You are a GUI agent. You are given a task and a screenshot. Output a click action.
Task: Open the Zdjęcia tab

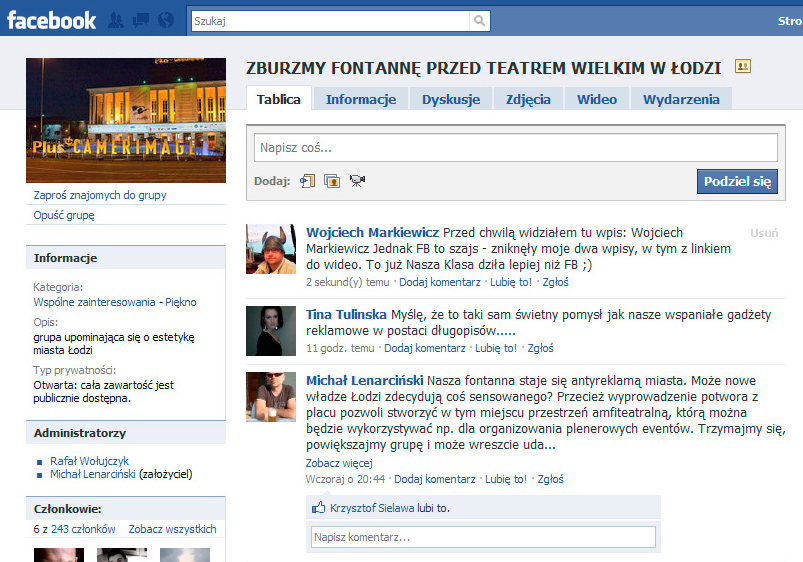pos(529,99)
